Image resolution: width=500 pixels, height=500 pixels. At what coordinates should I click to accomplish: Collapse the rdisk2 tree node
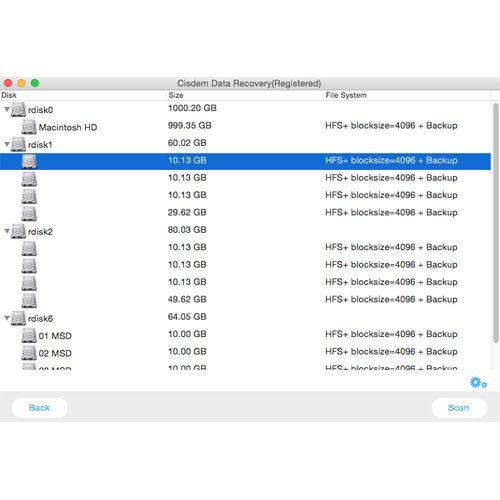(7, 231)
